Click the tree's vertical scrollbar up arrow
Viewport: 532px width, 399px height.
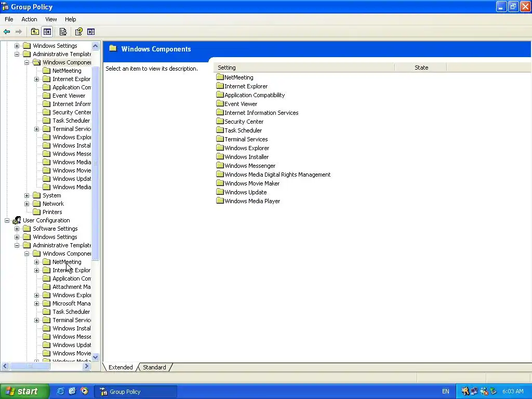tap(96, 46)
